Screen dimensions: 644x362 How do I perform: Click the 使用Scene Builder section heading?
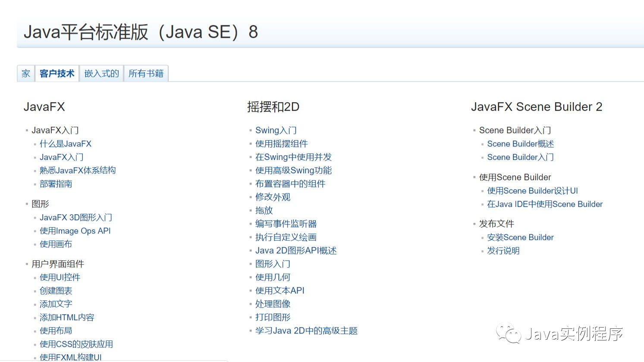coord(515,177)
